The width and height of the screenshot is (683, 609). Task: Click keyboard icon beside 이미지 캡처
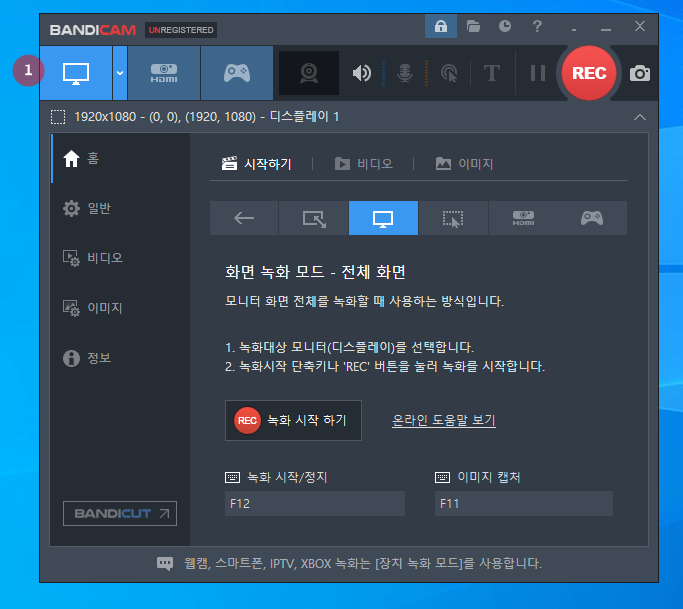click(x=442, y=477)
